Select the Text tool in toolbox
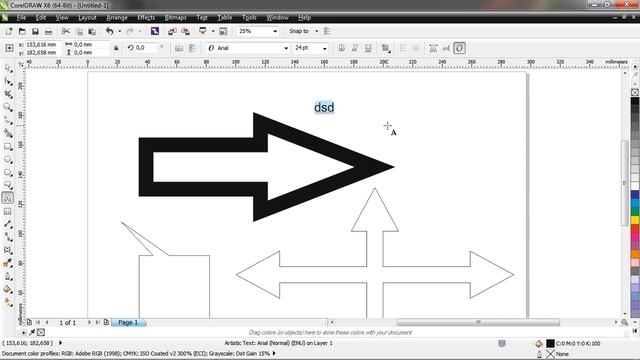The height and width of the screenshot is (360, 640). (x=8, y=198)
